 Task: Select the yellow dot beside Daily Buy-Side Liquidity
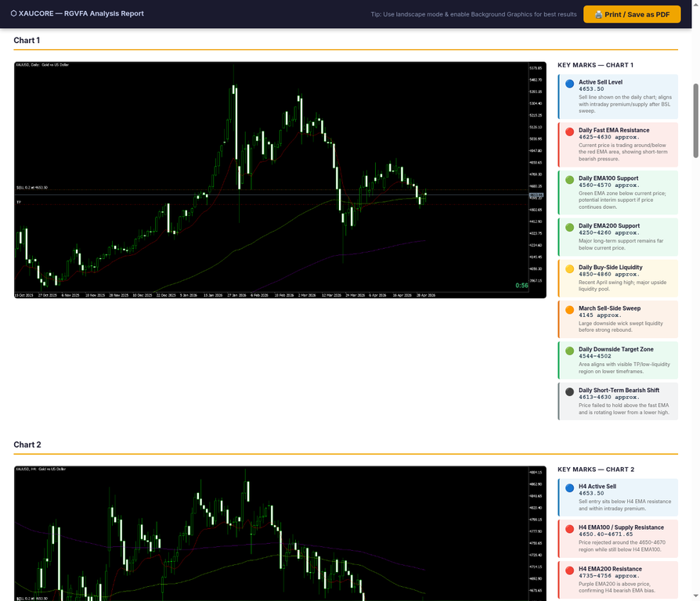tap(570, 268)
